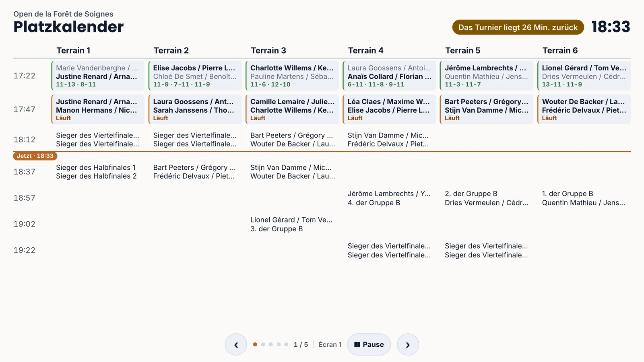This screenshot has width=644, height=362.
Task: Open the finished match scored 13-11 · 11-9
Action: (x=584, y=76)
